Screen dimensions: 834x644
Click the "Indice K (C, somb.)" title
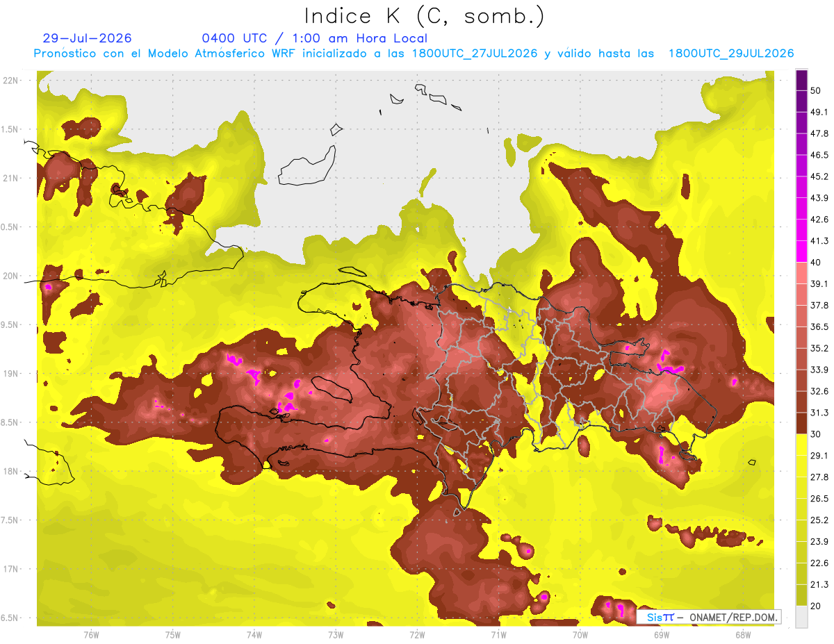pos(424,17)
